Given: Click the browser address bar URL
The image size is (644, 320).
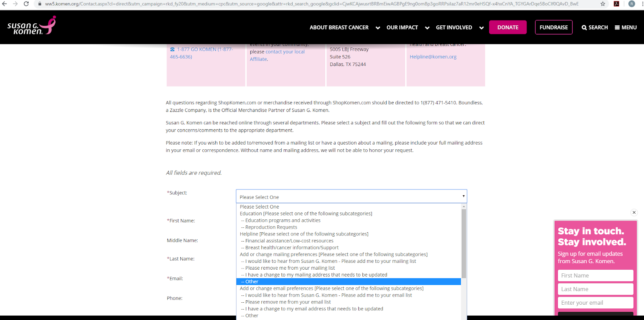Looking at the screenshot, I should (312, 4).
